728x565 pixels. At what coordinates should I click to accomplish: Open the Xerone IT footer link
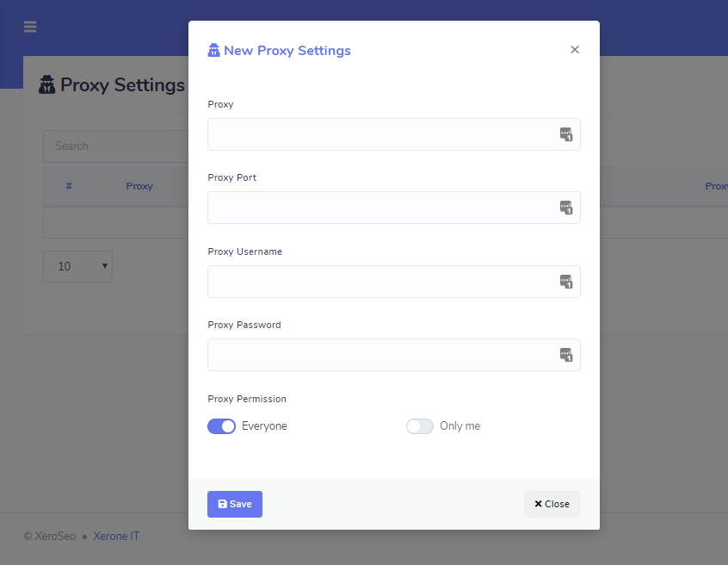(116, 537)
